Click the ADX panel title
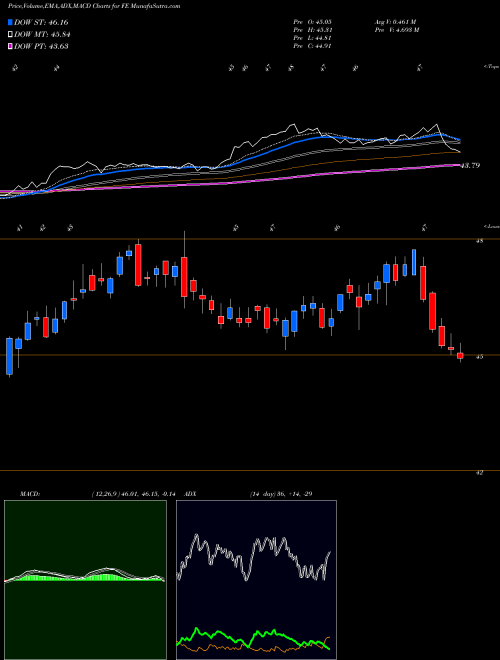 point(190,494)
